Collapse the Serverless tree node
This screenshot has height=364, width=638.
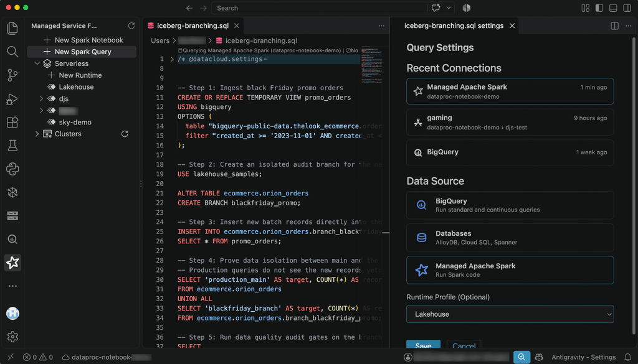(37, 63)
